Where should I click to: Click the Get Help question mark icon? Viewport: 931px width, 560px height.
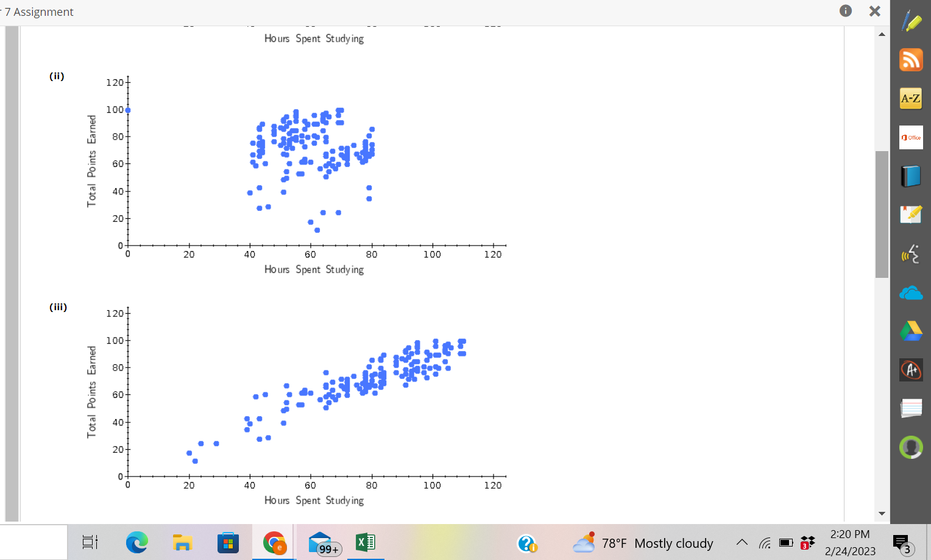(x=526, y=543)
